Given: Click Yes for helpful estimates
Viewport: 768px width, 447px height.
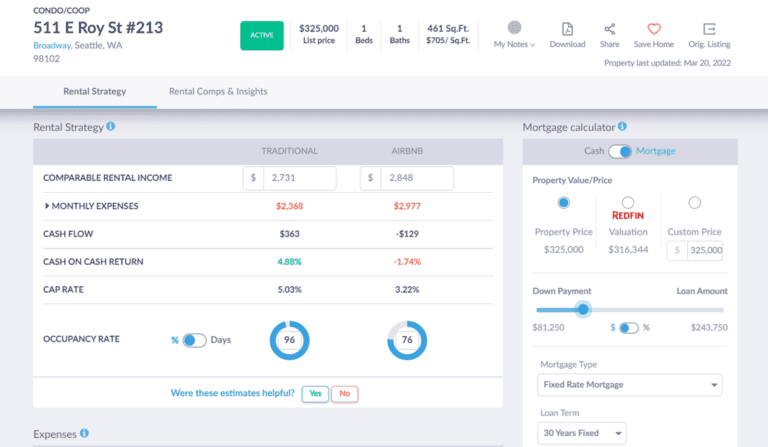Looking at the screenshot, I should tap(314, 394).
